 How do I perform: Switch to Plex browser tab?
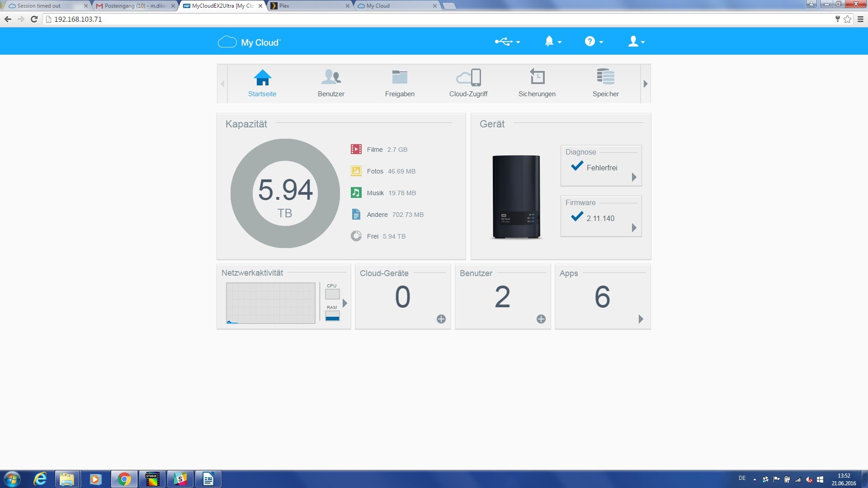coord(310,6)
